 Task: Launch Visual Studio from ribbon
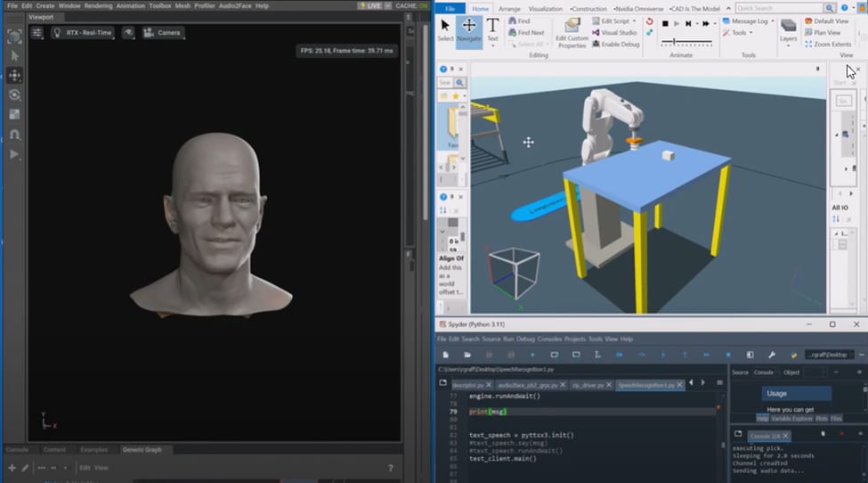pos(614,33)
